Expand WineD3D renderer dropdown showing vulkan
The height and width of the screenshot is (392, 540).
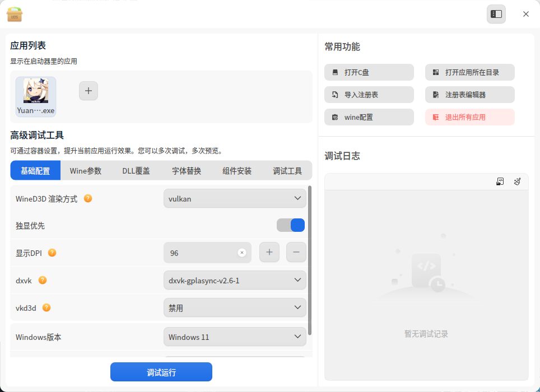click(235, 198)
